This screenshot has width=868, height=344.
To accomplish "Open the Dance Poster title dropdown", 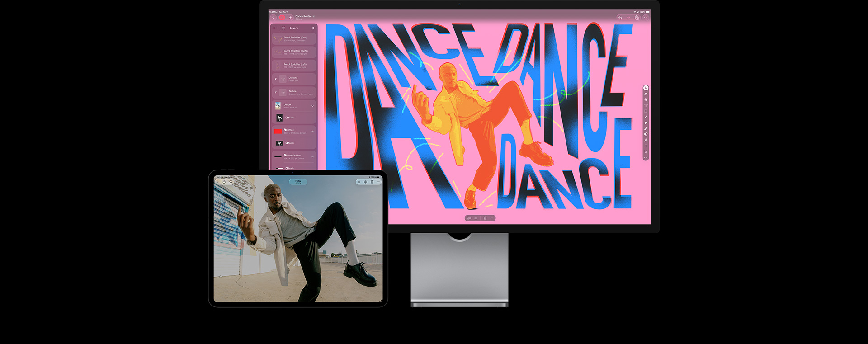I will [313, 16].
